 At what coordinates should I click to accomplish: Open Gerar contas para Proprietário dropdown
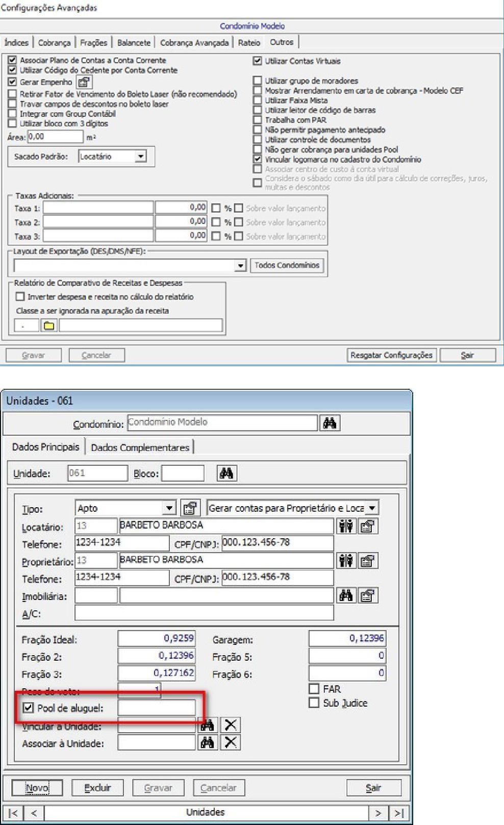(372, 508)
